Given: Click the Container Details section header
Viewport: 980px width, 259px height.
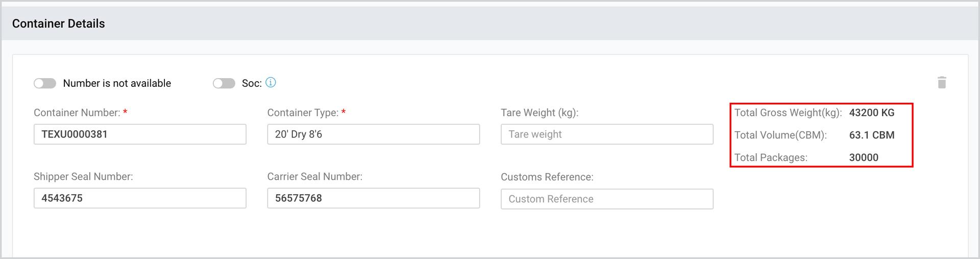Looking at the screenshot, I should [x=59, y=23].
